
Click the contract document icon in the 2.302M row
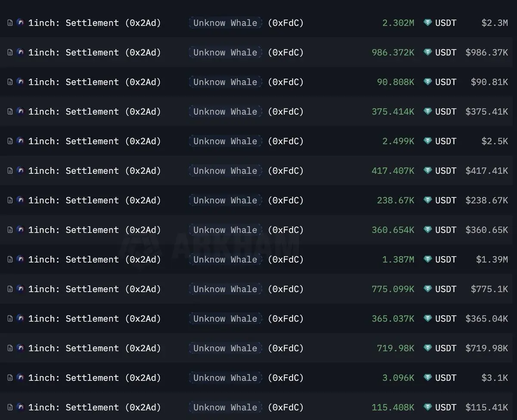10,23
